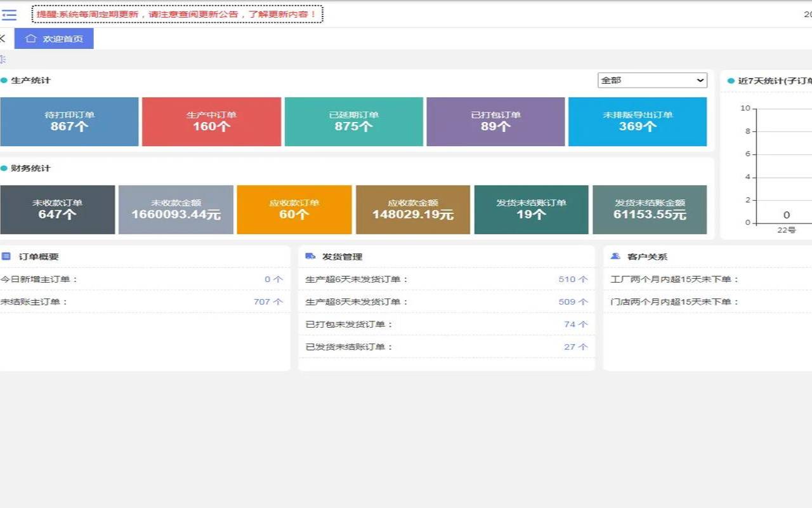Click the 未收款金额 1660093.44元 card
The width and height of the screenshot is (812, 508).
[x=176, y=210]
